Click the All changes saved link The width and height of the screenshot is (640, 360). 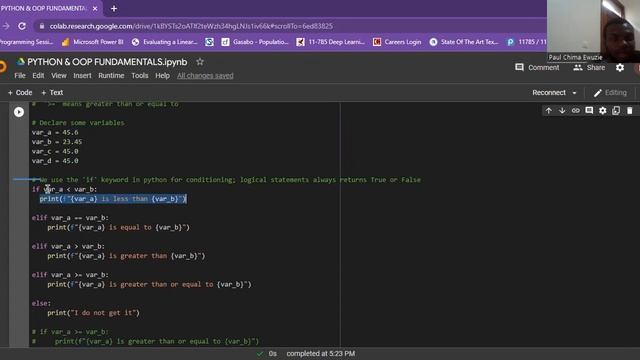click(205, 76)
